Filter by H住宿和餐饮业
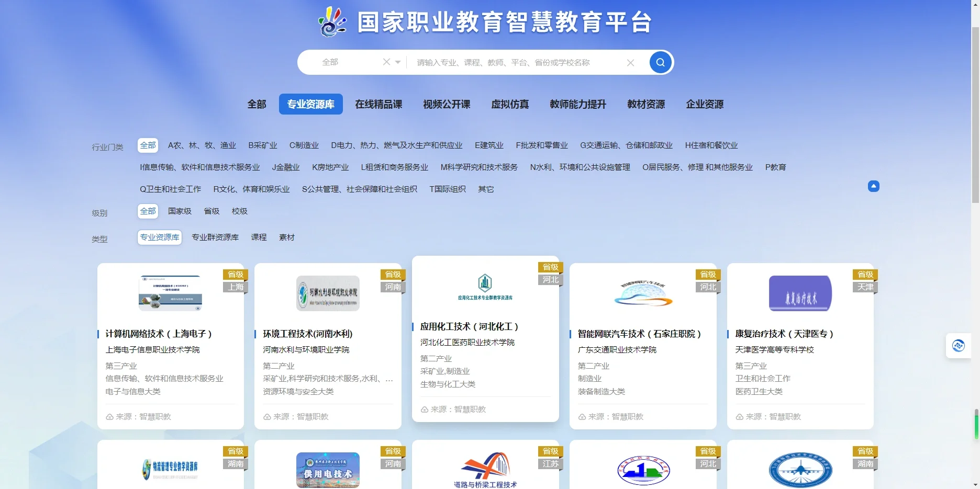The height and width of the screenshot is (489, 980). (x=711, y=145)
